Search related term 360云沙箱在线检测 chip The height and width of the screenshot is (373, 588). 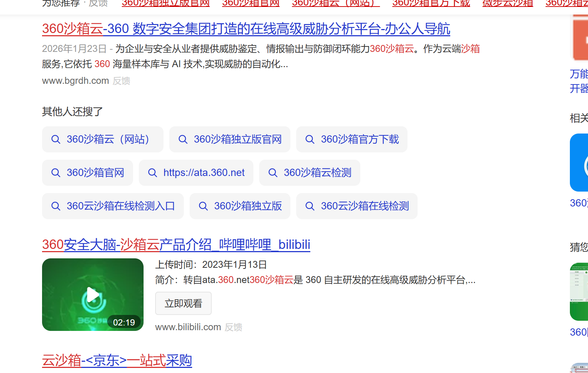pyautogui.click(x=357, y=206)
